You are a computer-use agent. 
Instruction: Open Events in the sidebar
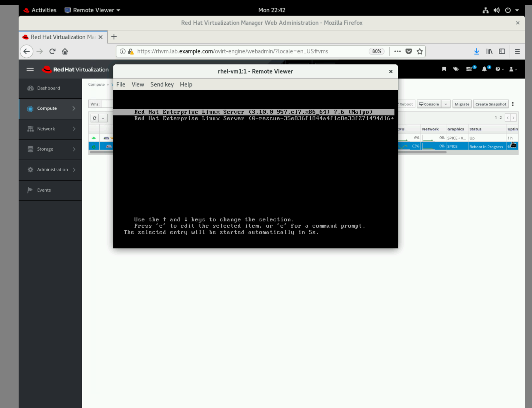pos(50,190)
